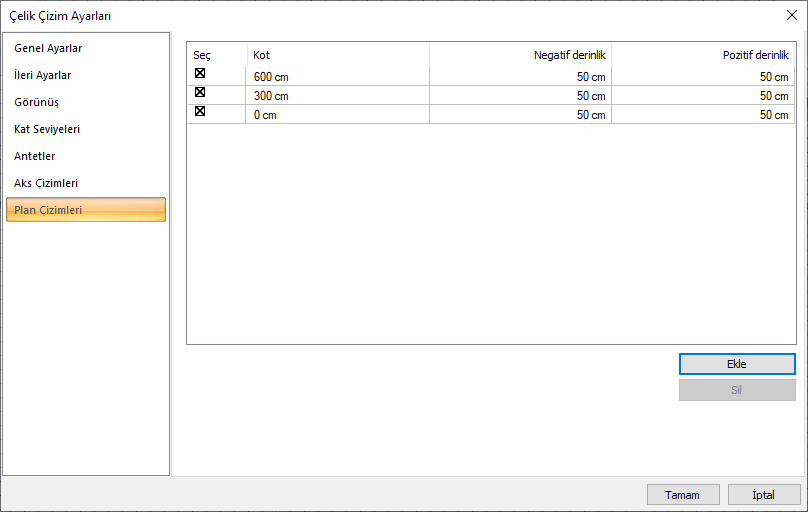Click the Negatif derinlik column header
This screenshot has height=512, width=808.
click(x=520, y=55)
